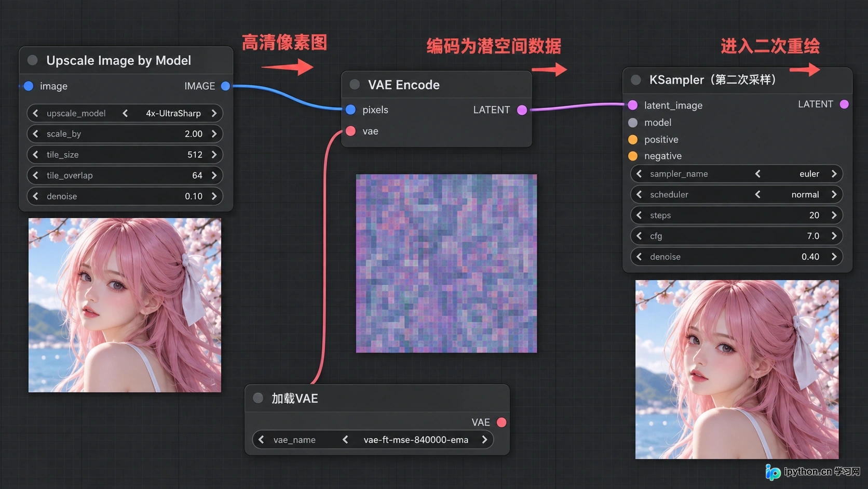The width and height of the screenshot is (868, 489).
Task: Select next vae_name with right arrow
Action: click(x=484, y=440)
